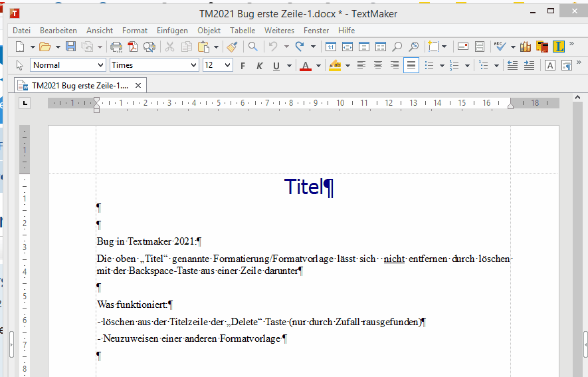The height and width of the screenshot is (377, 588).
Task: Toggle bullet list button
Action: [429, 66]
